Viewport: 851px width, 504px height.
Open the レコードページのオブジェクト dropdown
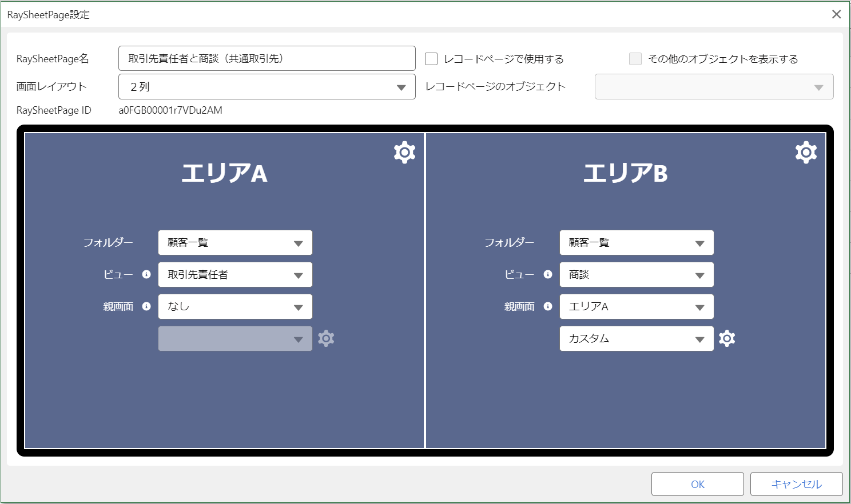coord(714,87)
